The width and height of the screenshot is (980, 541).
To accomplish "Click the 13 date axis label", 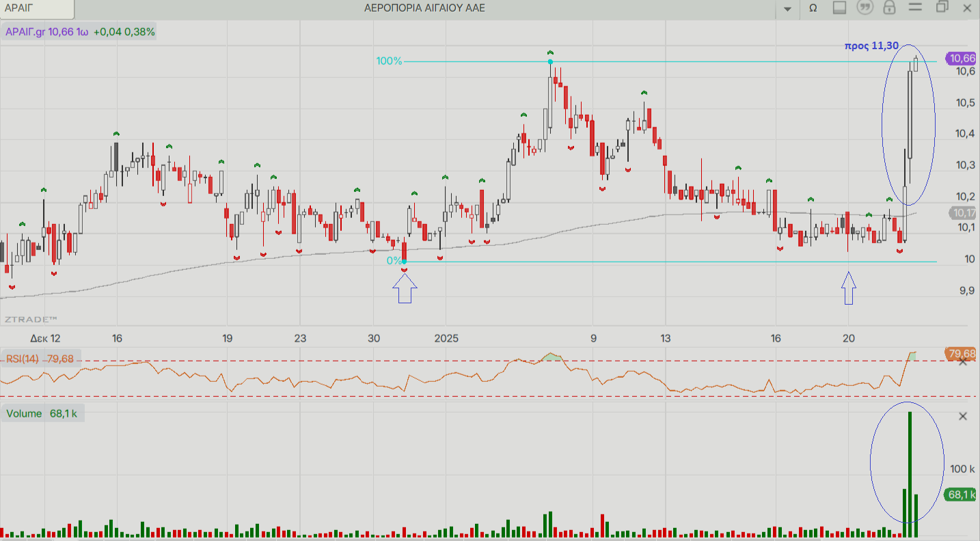I will (666, 338).
